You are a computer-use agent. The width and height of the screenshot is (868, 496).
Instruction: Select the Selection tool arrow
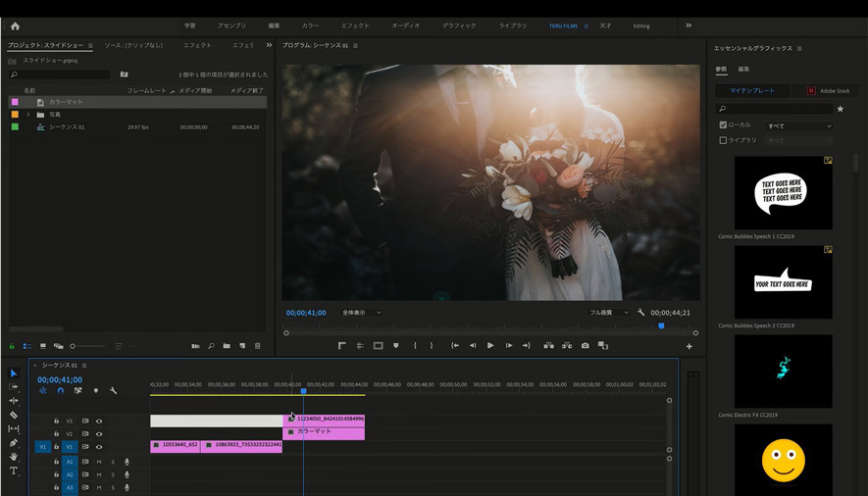click(14, 373)
